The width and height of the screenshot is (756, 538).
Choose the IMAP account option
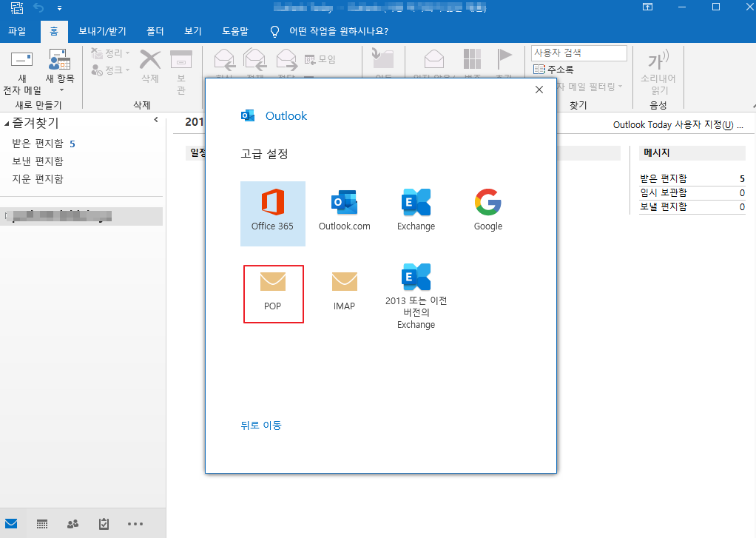click(344, 293)
